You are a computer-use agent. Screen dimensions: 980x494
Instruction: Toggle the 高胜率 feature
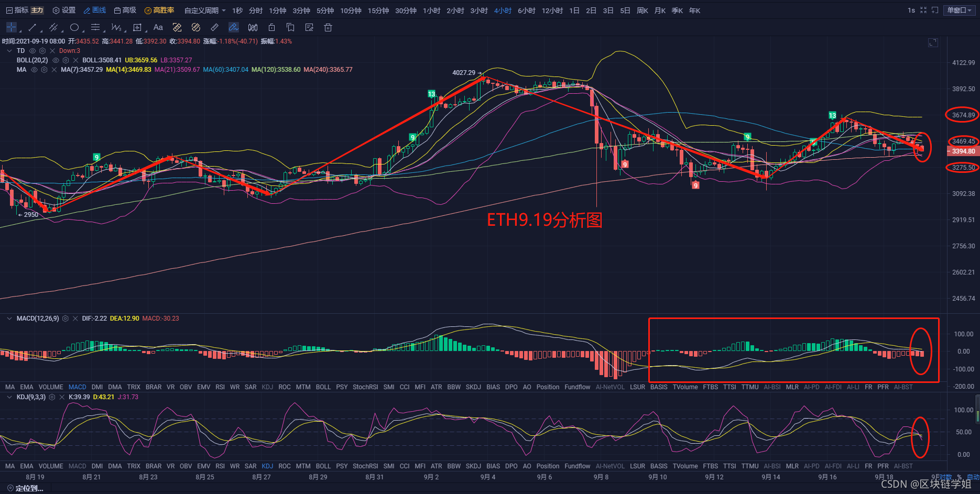click(x=159, y=10)
